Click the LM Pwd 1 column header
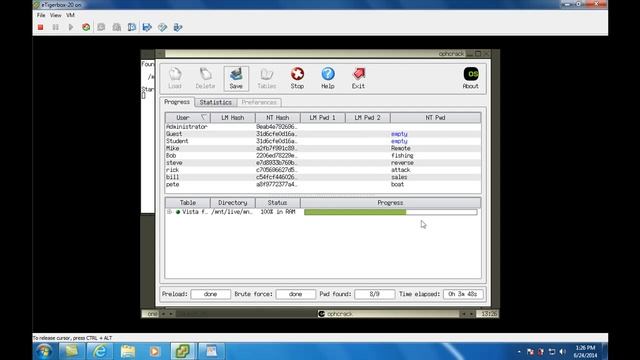The image size is (640, 360). coord(322,118)
